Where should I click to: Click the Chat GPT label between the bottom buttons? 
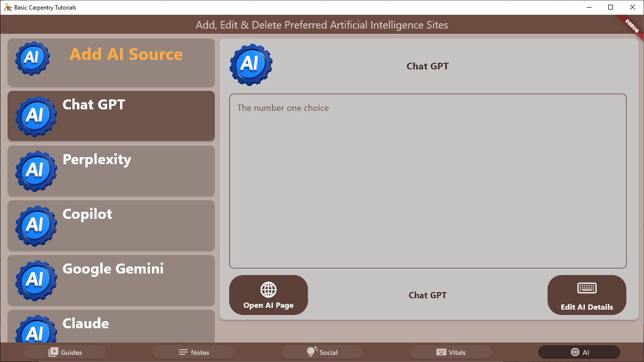[x=428, y=295]
